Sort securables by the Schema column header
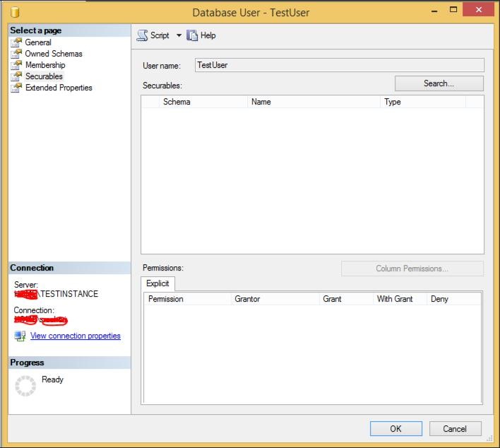500x448 pixels. coord(203,102)
